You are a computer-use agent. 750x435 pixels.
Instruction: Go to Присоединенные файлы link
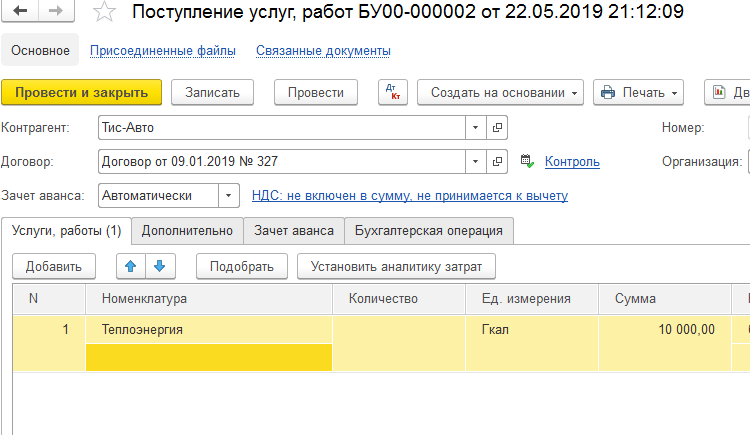163,50
